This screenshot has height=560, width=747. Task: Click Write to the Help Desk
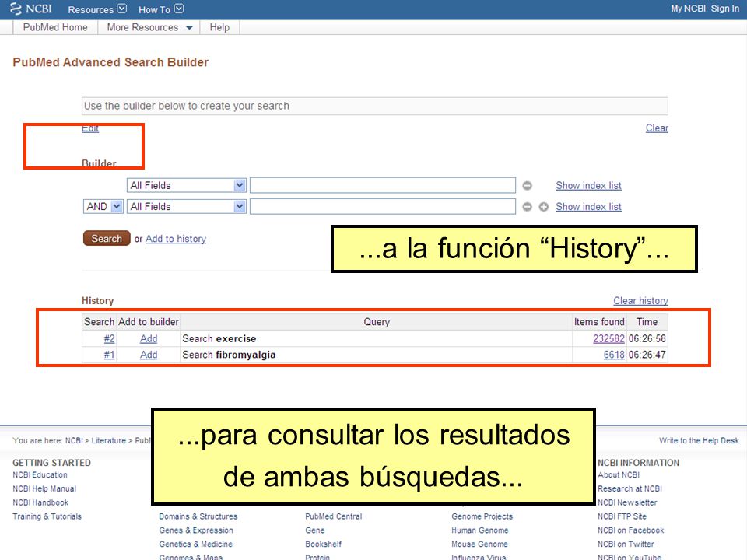click(699, 441)
